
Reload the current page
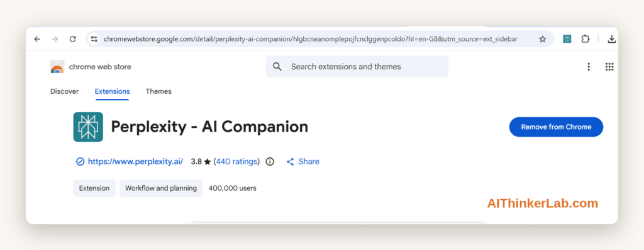coord(73,39)
